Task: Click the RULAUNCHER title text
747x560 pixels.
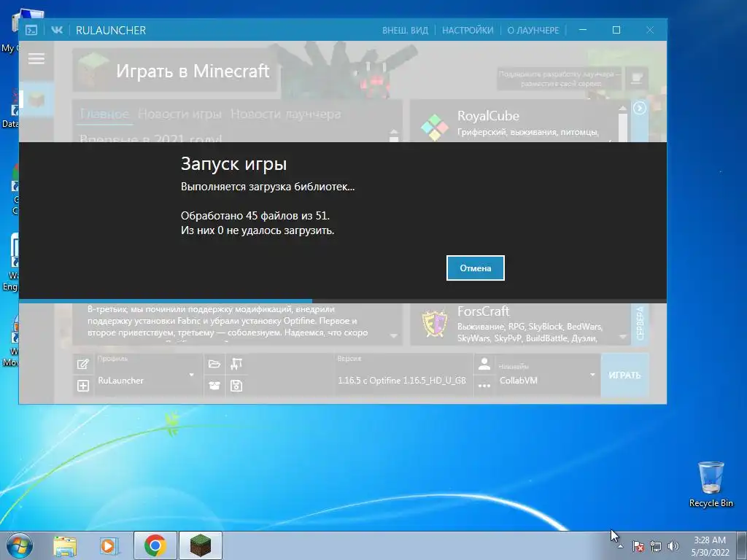Action: 111,30
